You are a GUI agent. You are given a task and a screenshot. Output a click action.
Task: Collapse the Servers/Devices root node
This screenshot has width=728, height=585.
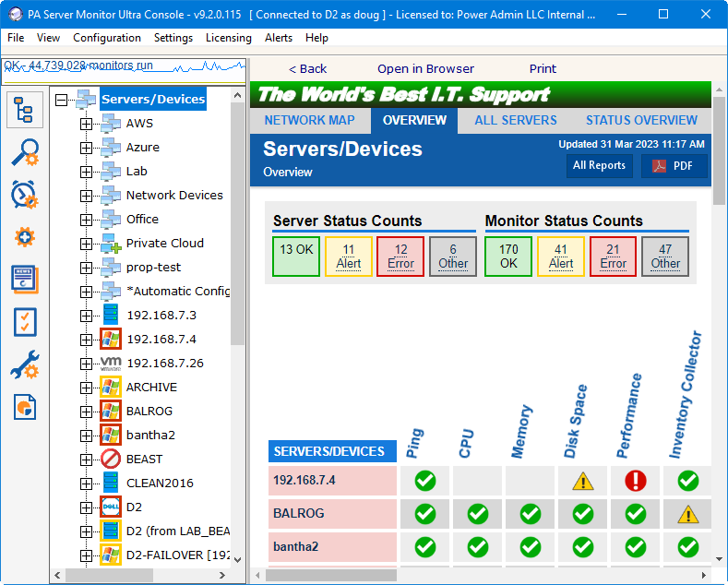pos(62,100)
